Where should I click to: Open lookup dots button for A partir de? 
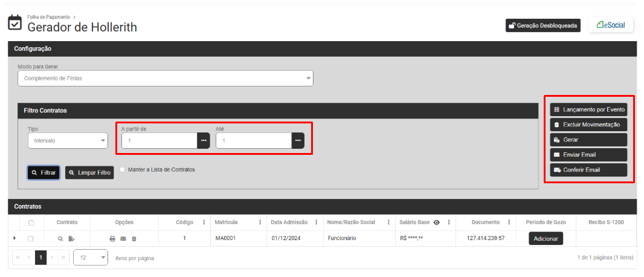pos(204,140)
